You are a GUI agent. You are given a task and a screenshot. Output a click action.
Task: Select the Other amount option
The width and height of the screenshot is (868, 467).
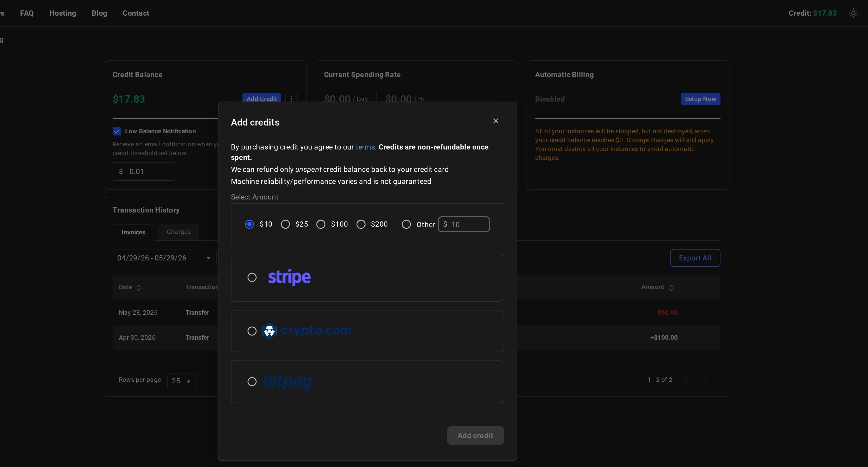pos(406,224)
